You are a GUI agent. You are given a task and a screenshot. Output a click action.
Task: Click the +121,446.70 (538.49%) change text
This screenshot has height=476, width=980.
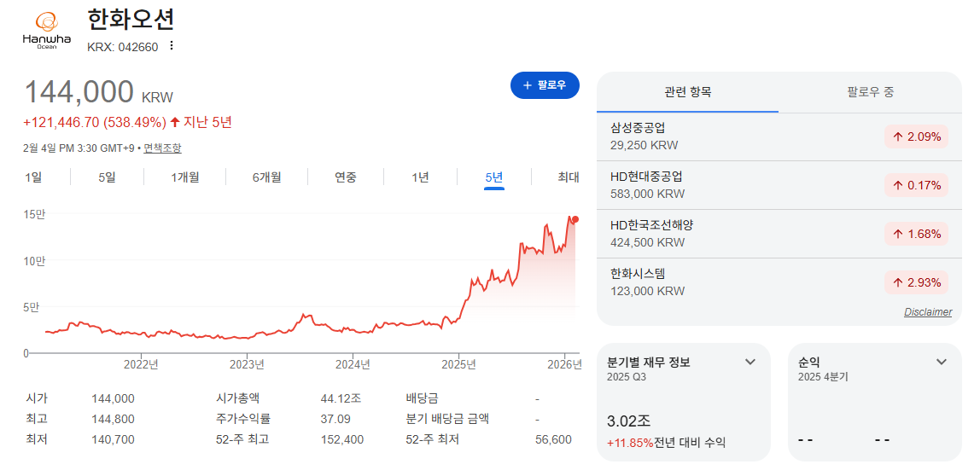[x=95, y=123]
